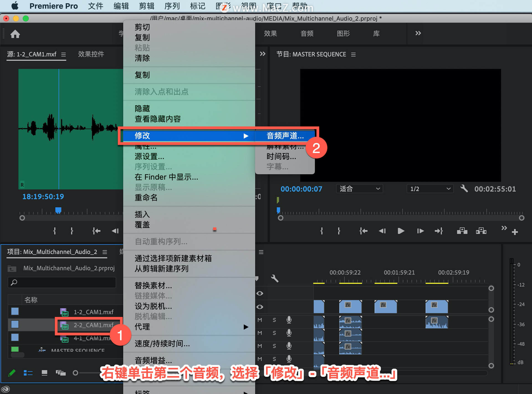Open playback resolution dropdown 1/2
This screenshot has height=394, width=532.
[x=430, y=189]
